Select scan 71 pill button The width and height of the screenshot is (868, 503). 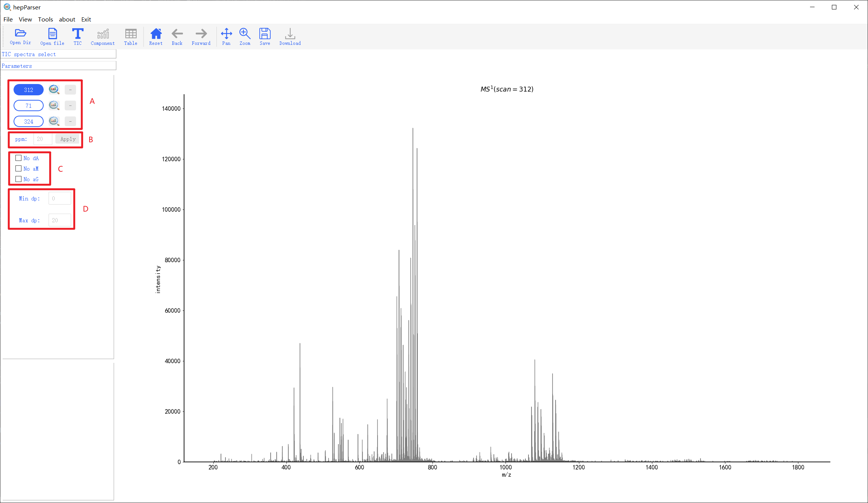tap(29, 105)
